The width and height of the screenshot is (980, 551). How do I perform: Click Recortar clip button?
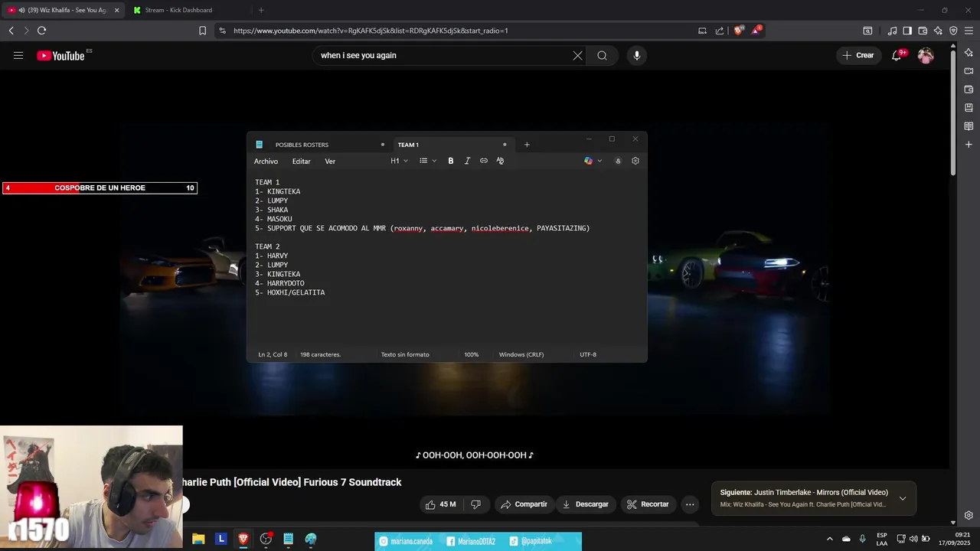tap(648, 504)
